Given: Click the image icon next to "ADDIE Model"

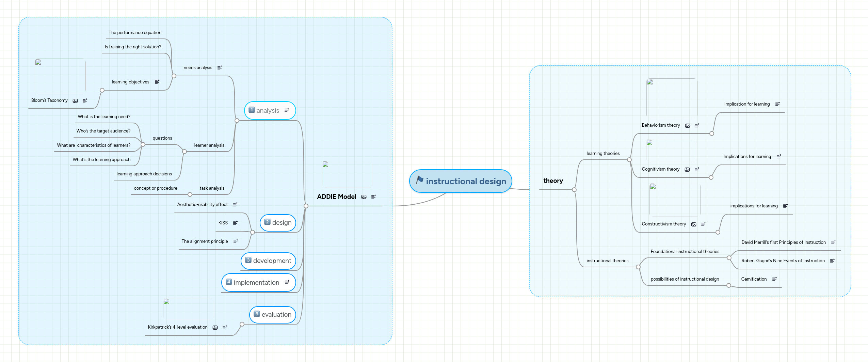Looking at the screenshot, I should coord(364,197).
